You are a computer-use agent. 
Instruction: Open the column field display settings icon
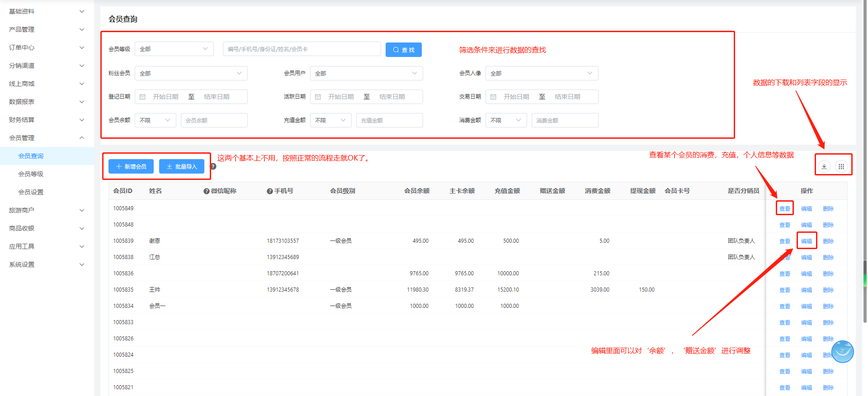pyautogui.click(x=841, y=166)
